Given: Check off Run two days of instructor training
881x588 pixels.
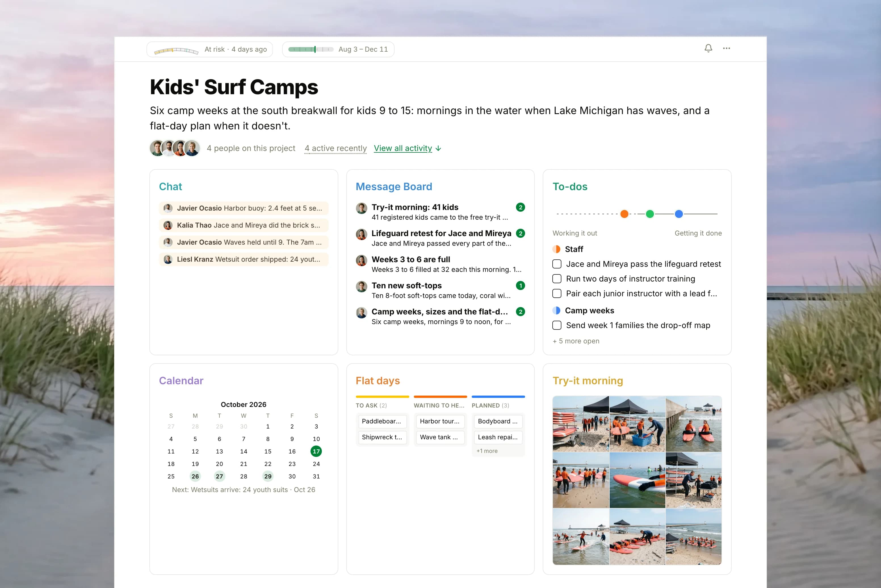Looking at the screenshot, I should tap(557, 279).
